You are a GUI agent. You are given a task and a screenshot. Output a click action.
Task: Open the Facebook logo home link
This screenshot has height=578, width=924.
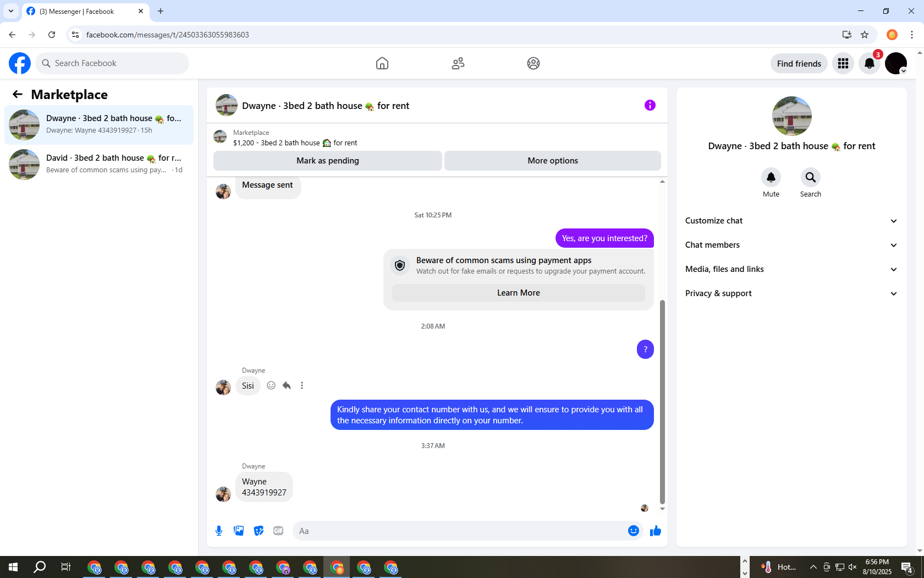pyautogui.click(x=20, y=63)
